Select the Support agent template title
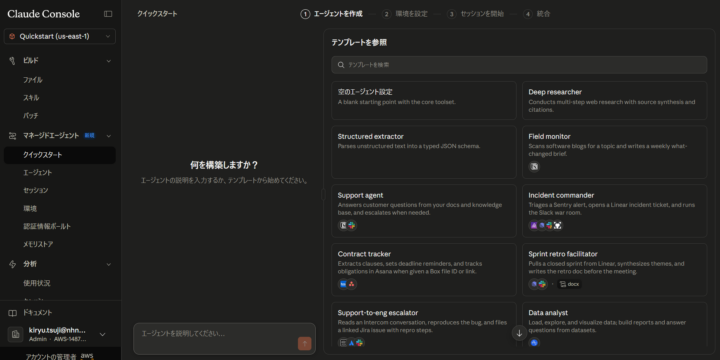The height and width of the screenshot is (360, 720). [x=360, y=195]
